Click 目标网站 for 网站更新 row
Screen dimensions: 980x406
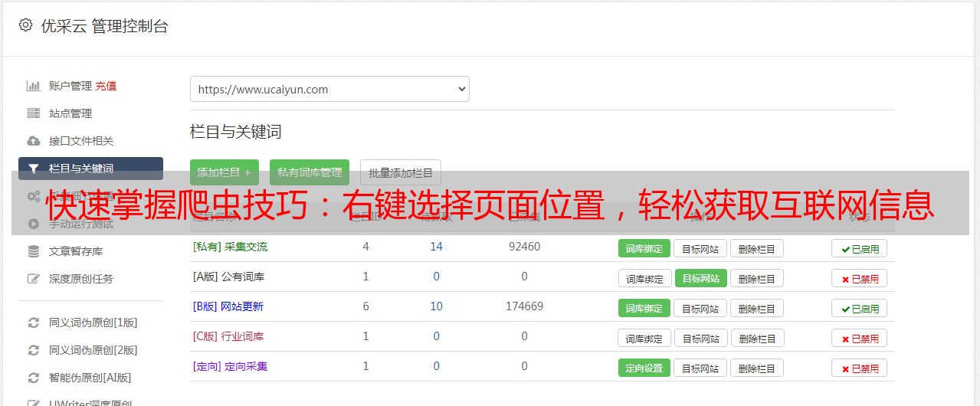[x=700, y=308]
